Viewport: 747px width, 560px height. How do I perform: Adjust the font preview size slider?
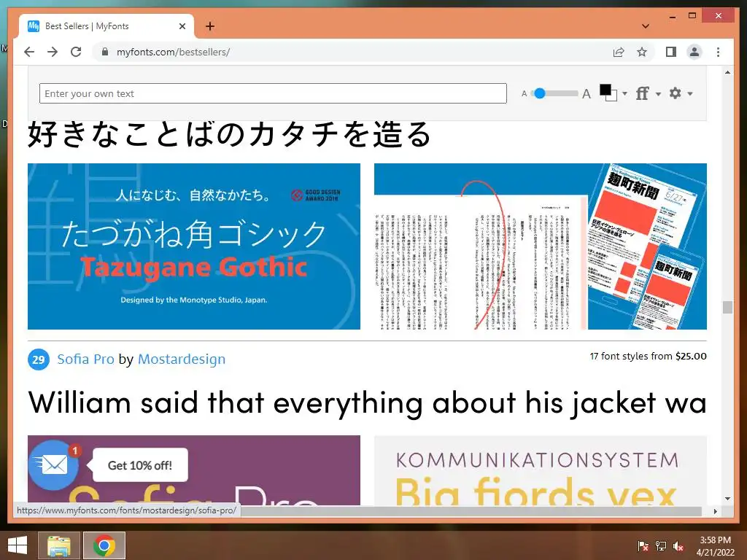(554, 93)
